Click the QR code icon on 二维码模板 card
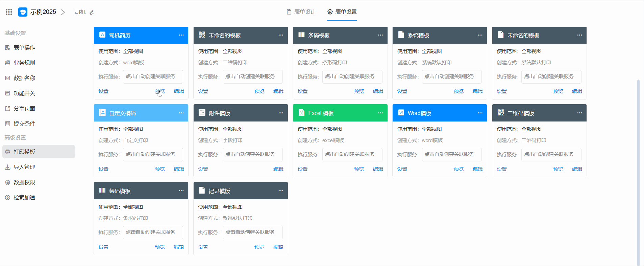The height and width of the screenshot is (266, 644). [x=500, y=113]
